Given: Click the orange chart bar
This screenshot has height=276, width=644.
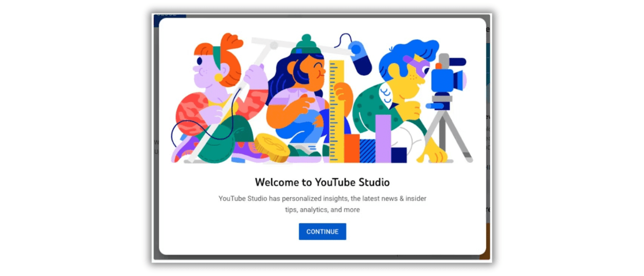Looking at the screenshot, I should tap(352, 148).
